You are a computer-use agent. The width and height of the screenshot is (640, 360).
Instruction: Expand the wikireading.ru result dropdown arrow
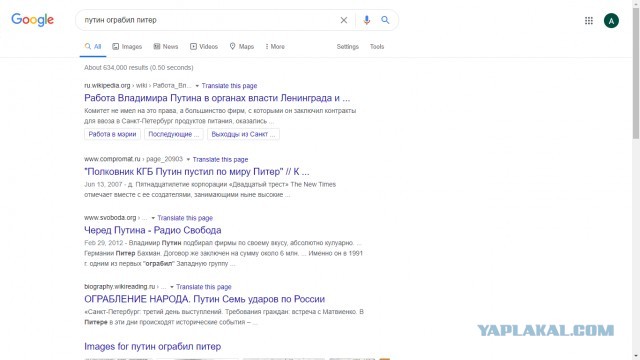[172, 287]
